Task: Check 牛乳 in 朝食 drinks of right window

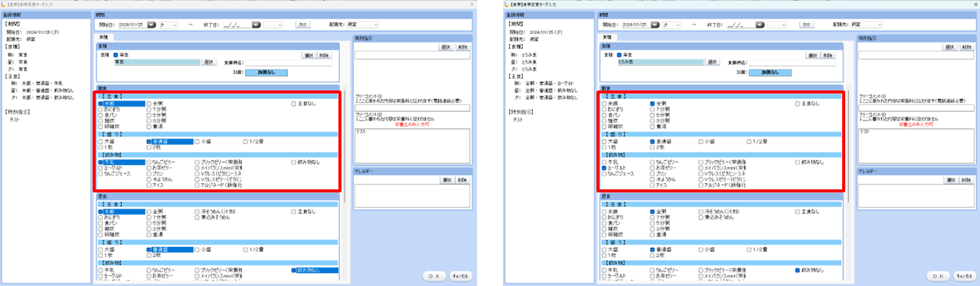Action: point(605,163)
